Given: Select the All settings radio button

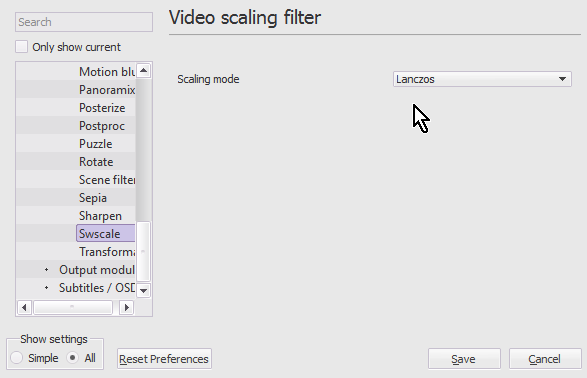Looking at the screenshot, I should pyautogui.click(x=72, y=357).
